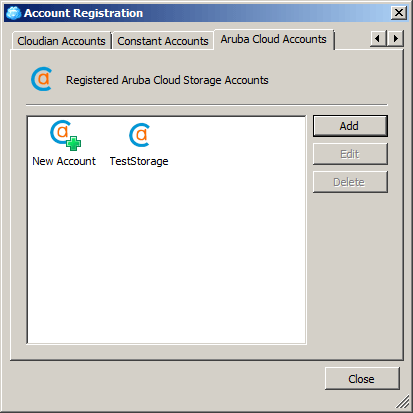413x413 pixels.
Task: Click the resize grip at window corner
Action: (403, 402)
